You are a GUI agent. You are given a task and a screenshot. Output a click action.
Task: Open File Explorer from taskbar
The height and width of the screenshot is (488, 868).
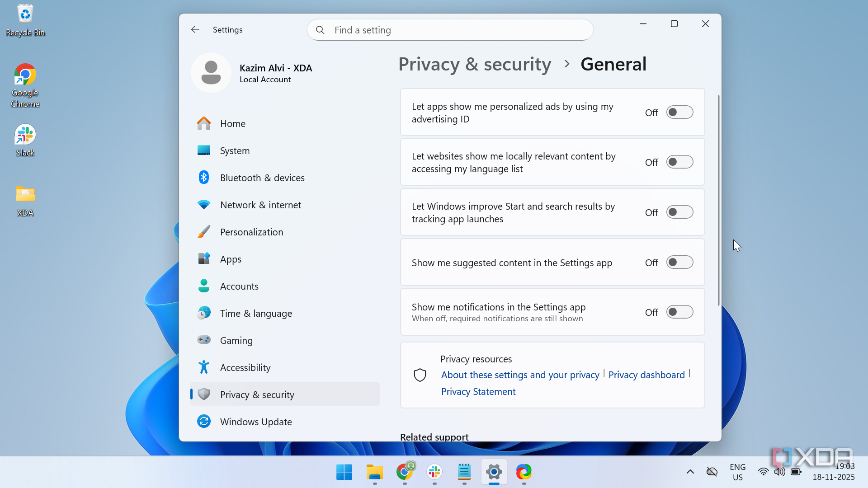[x=374, y=472]
